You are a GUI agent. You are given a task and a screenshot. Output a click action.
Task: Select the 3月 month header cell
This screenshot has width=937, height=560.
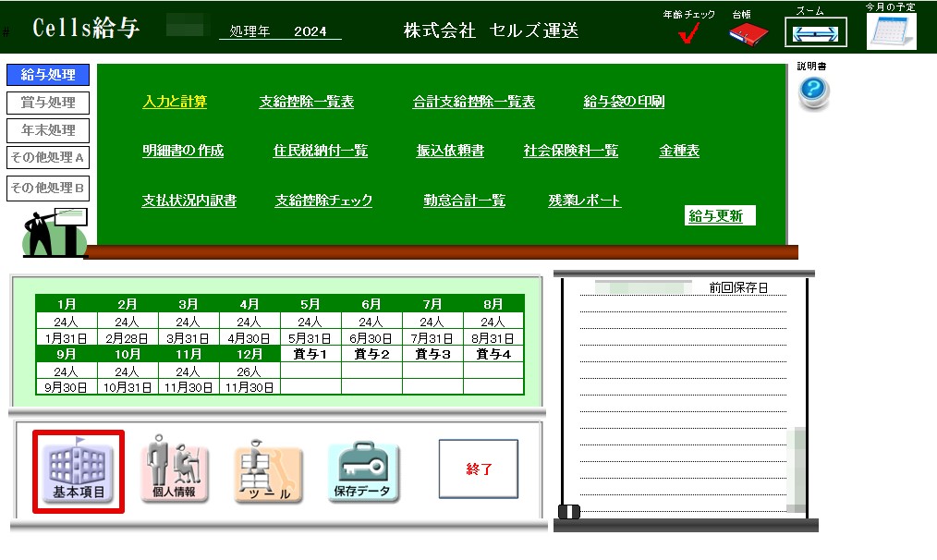(x=189, y=304)
